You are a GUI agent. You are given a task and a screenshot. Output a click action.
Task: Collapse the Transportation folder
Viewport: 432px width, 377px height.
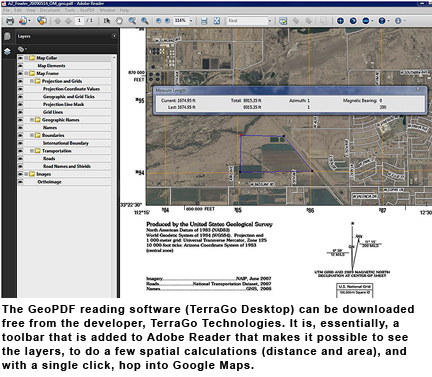[32, 151]
